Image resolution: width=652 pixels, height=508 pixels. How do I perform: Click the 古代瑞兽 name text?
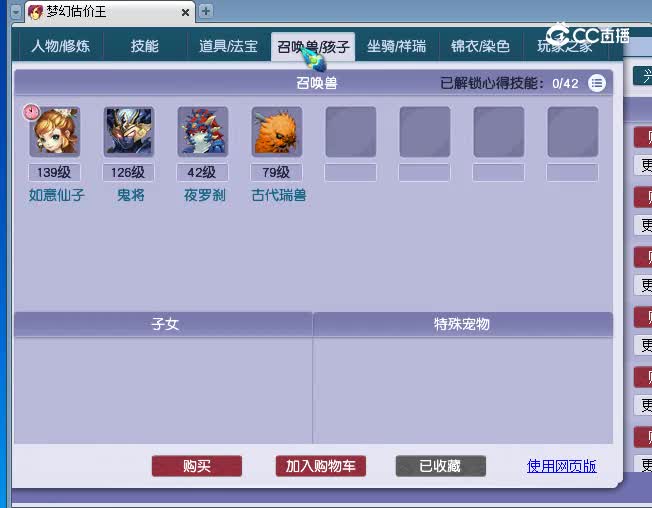click(279, 195)
